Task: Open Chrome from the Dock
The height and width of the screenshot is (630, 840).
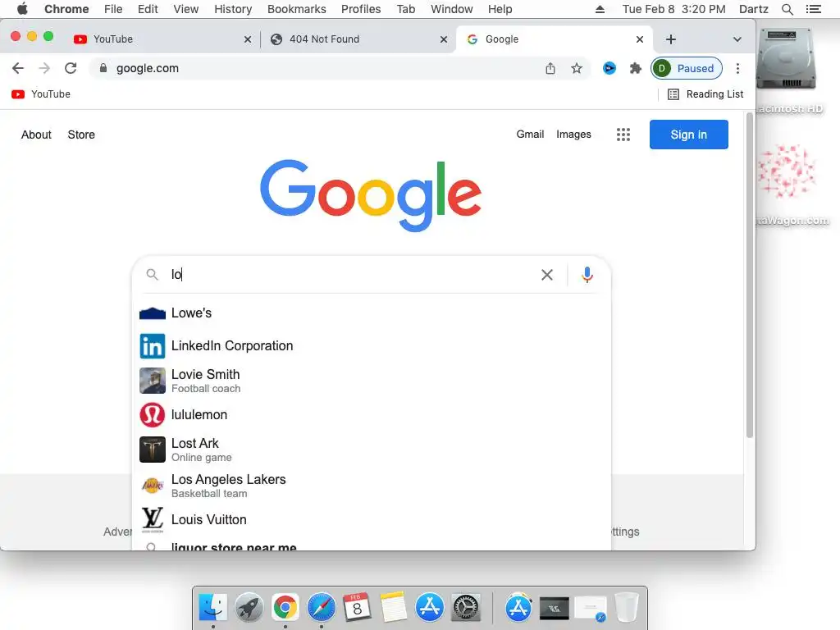Action: pyautogui.click(x=285, y=607)
